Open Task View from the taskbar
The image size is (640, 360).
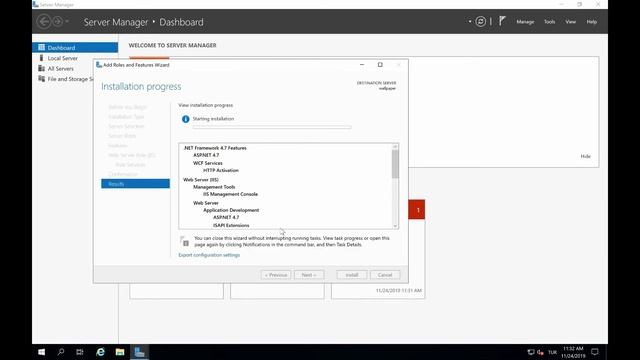click(80, 352)
